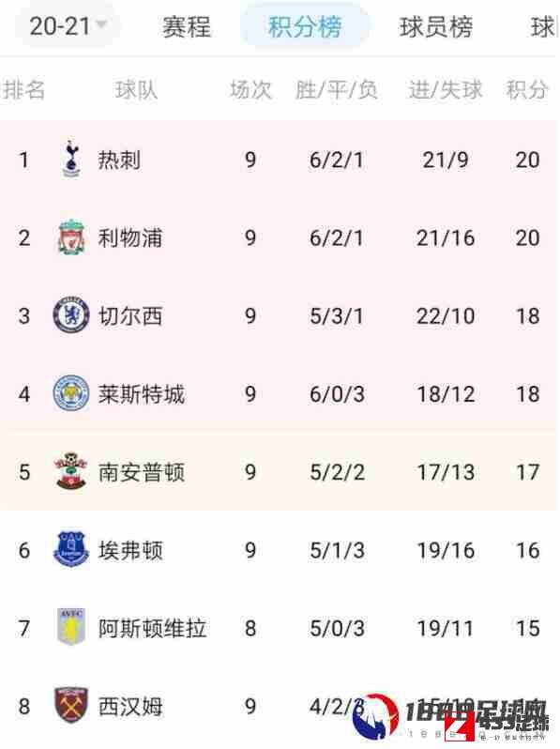Open the team name 热刺
Screen dimensions: 560x749
[x=119, y=160]
